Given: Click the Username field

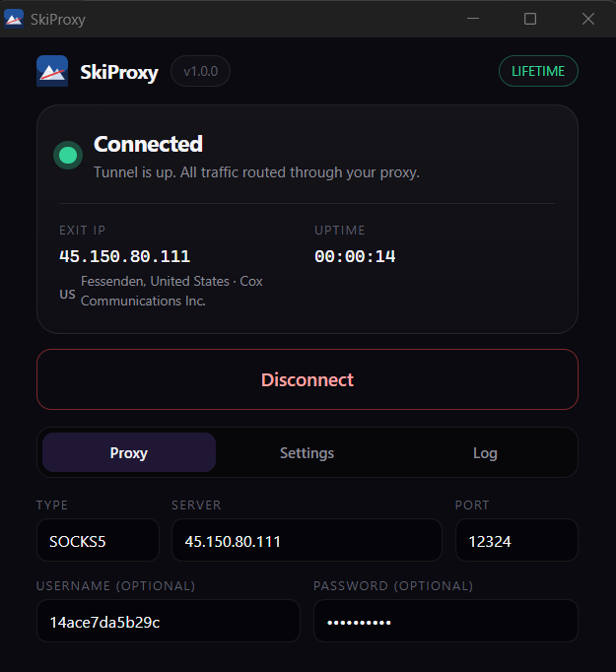Looking at the screenshot, I should pos(169,621).
